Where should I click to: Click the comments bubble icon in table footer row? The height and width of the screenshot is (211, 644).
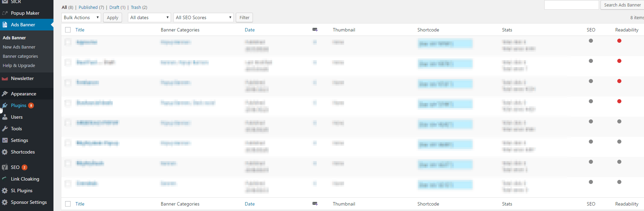[315, 204]
